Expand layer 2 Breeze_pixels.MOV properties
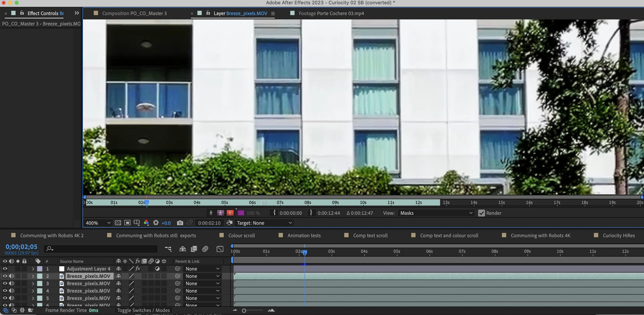The image size is (644, 315). 33,276
